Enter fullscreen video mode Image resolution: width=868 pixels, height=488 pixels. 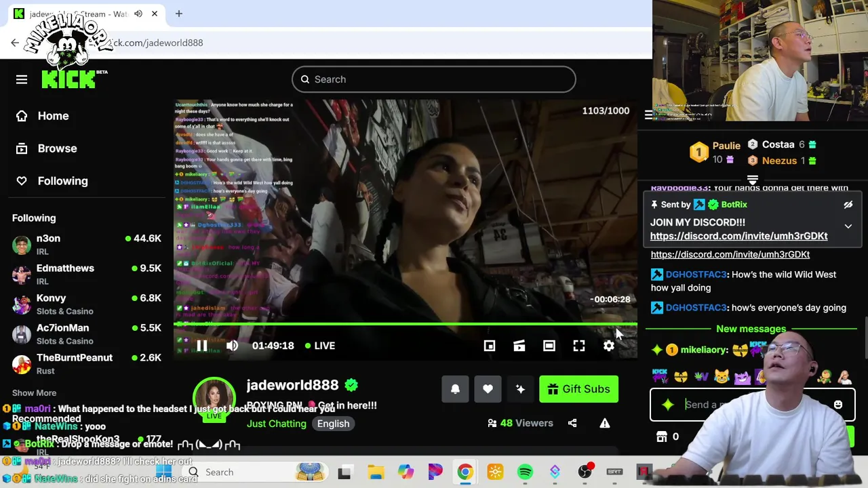[579, 346]
